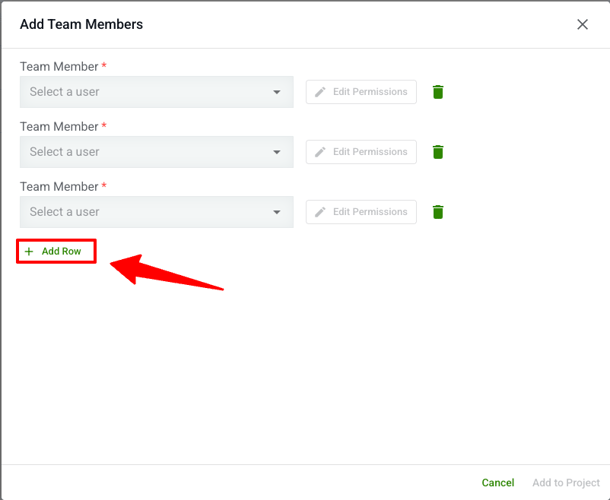
Task: Delete the second team member row
Action: click(x=438, y=152)
